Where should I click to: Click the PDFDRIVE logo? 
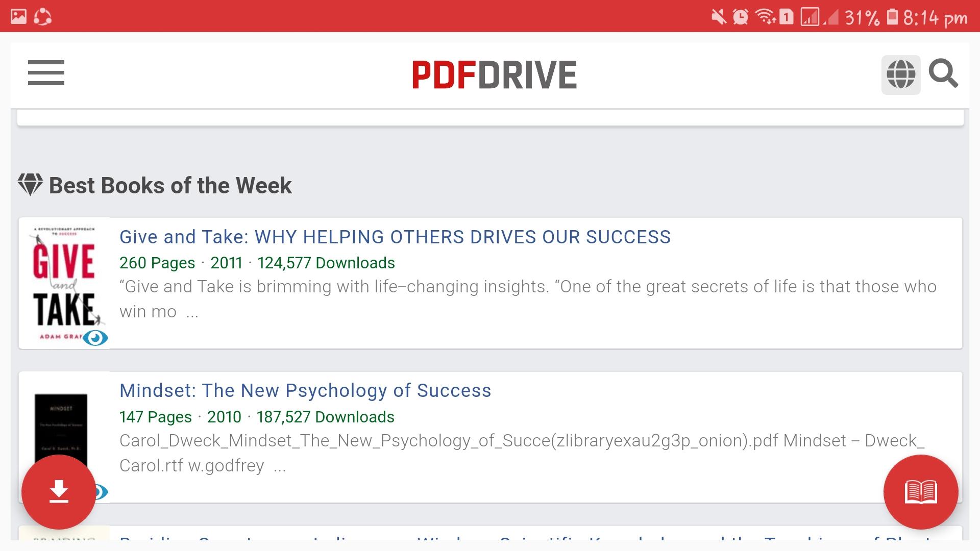tap(494, 75)
